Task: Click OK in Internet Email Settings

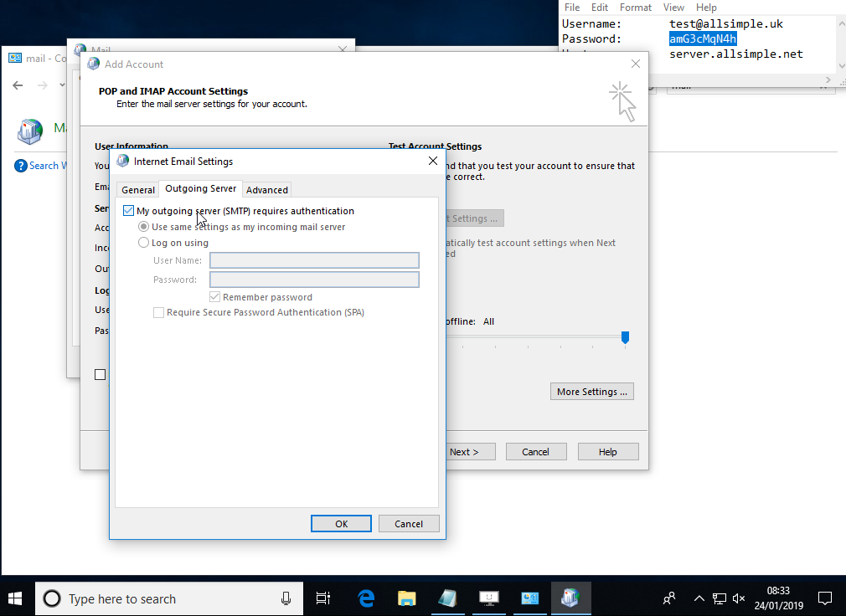Action: coord(341,523)
